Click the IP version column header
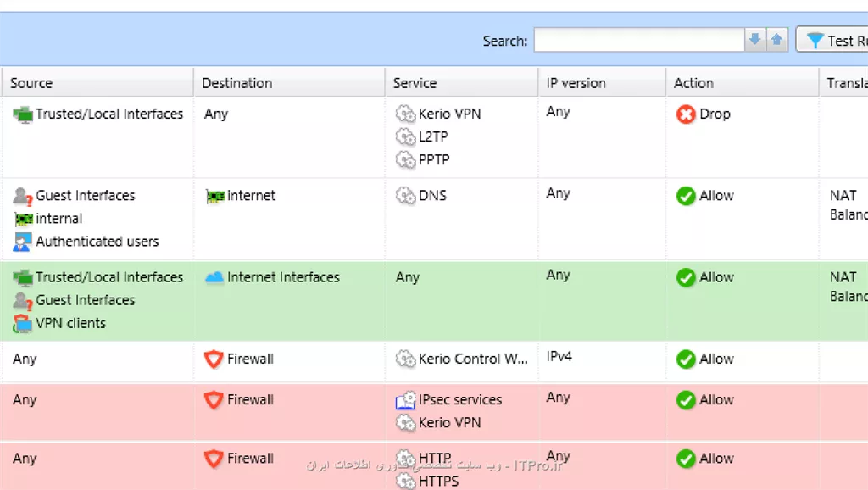 pos(602,83)
